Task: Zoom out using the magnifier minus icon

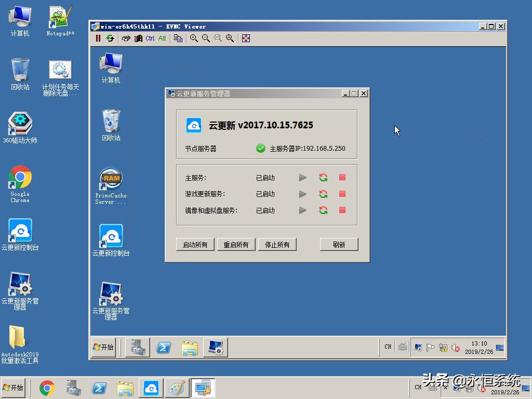Action: click(206, 38)
